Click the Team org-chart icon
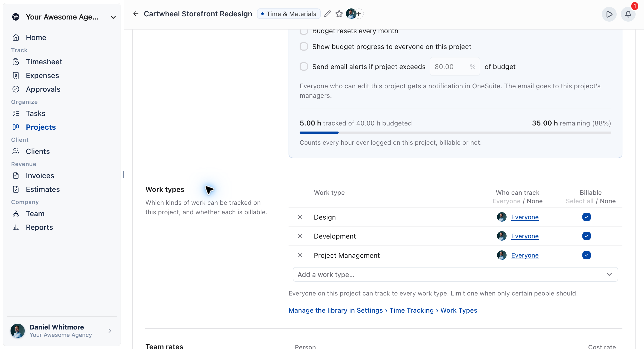Viewport: 644px width, 349px height. 16,214
